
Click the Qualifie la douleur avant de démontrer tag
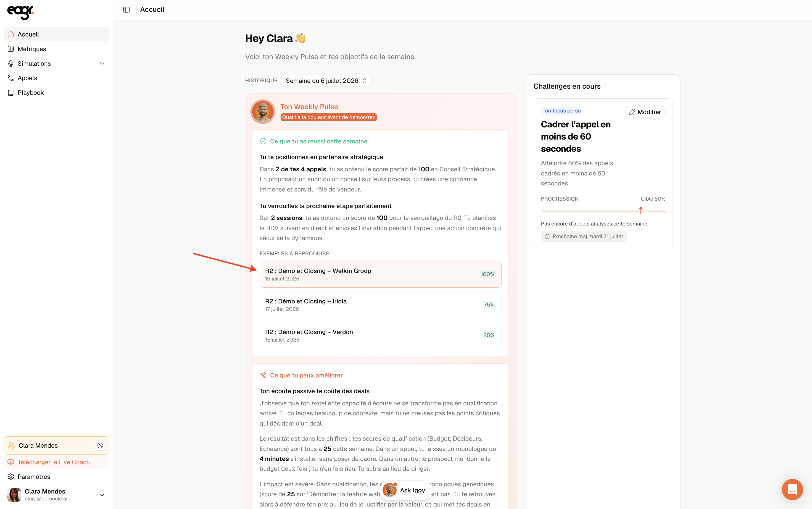(329, 117)
